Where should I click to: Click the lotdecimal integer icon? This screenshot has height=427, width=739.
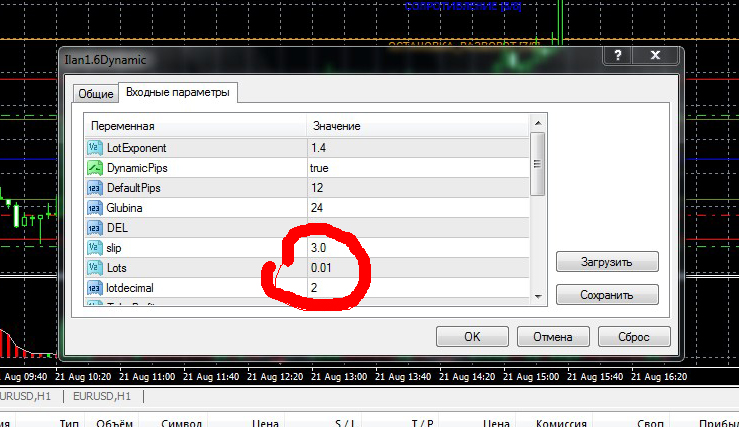coord(95,288)
